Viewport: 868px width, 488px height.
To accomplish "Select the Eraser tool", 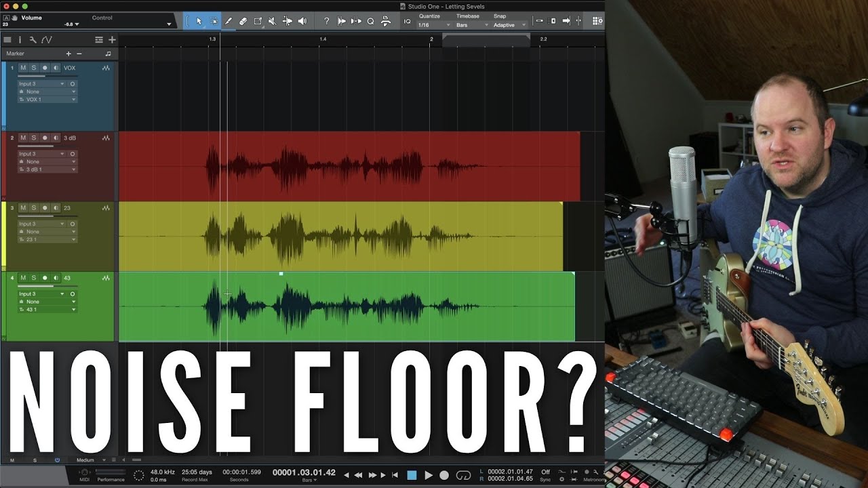I will pos(243,21).
